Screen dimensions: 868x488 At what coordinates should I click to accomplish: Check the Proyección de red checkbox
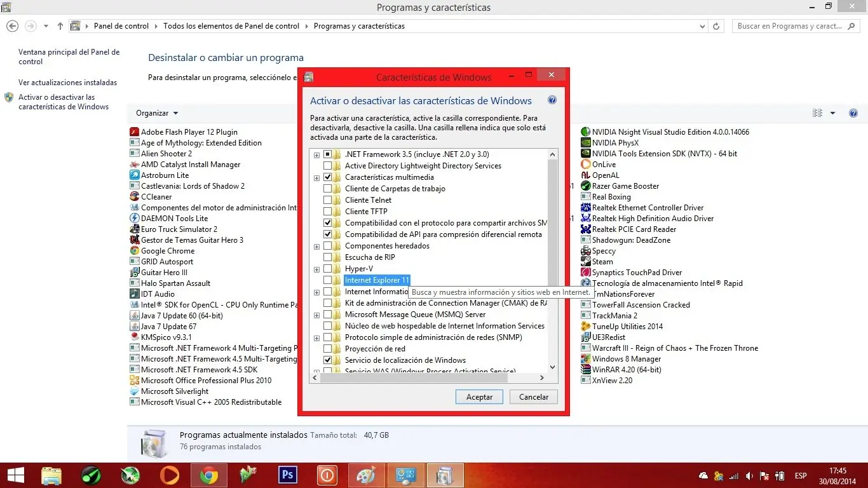[x=328, y=349]
